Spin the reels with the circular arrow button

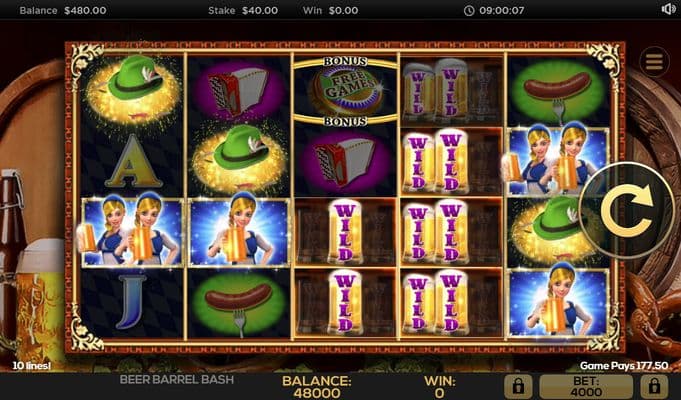click(x=627, y=210)
